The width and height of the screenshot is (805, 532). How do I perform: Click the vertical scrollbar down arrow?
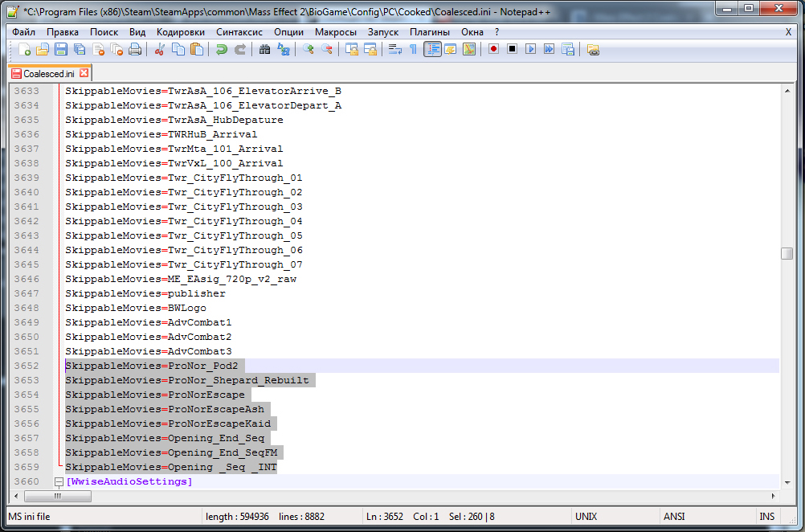tap(787, 482)
